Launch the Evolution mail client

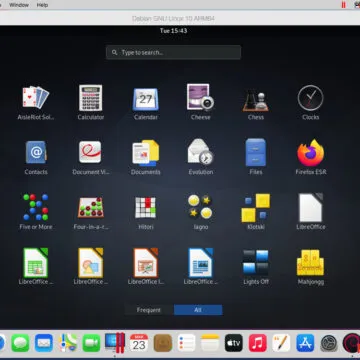tap(200, 152)
